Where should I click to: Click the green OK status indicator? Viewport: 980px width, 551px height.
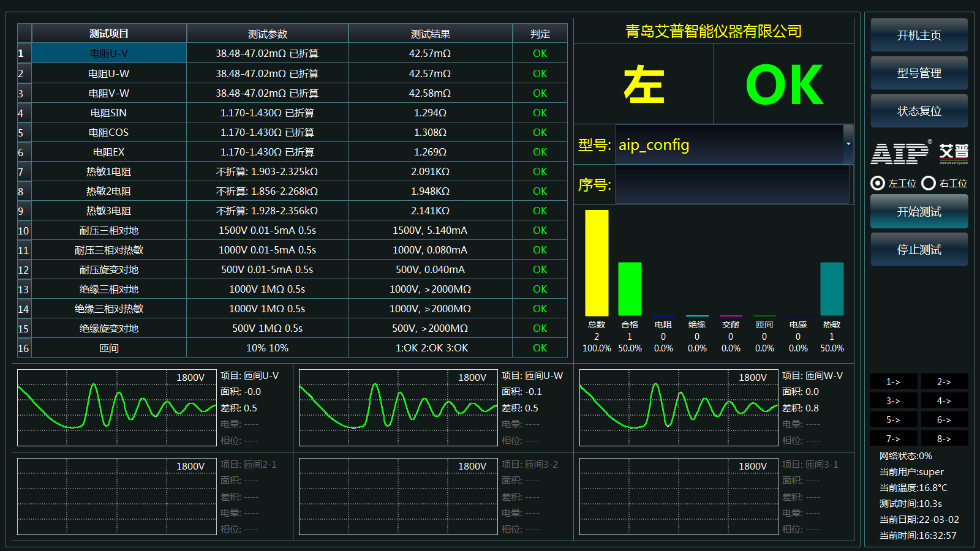tap(786, 84)
